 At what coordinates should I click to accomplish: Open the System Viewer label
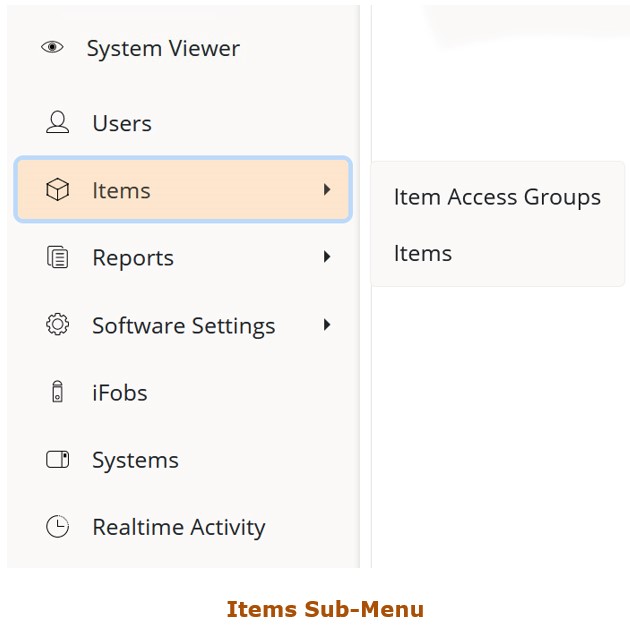163,48
